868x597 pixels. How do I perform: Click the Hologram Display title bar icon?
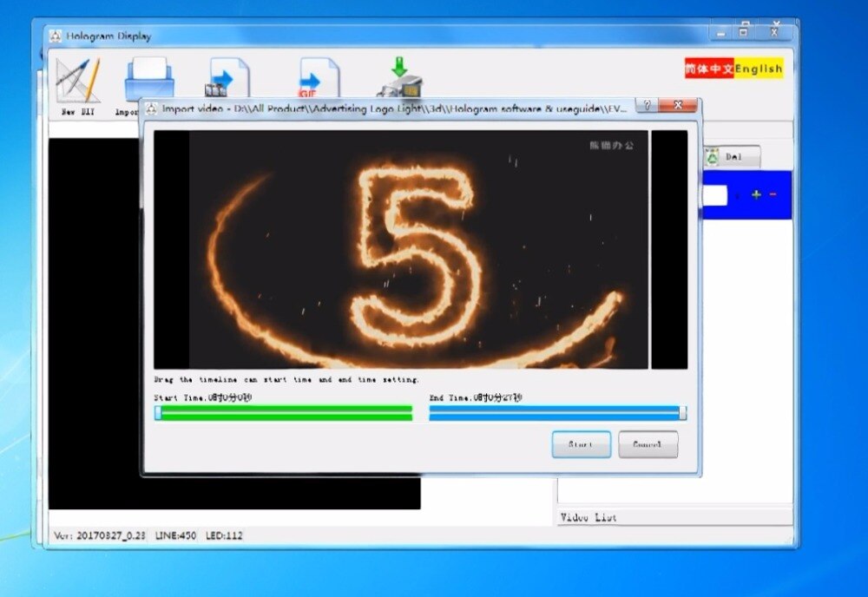pos(56,36)
